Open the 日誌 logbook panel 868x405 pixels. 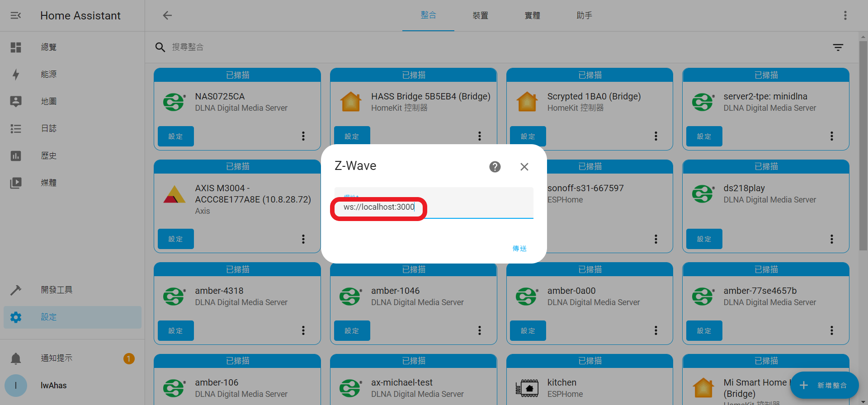point(72,128)
